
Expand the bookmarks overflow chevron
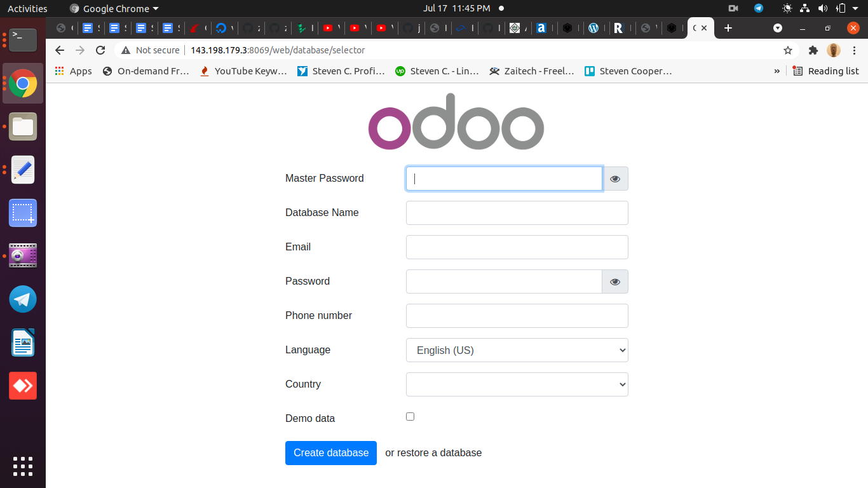click(x=776, y=71)
